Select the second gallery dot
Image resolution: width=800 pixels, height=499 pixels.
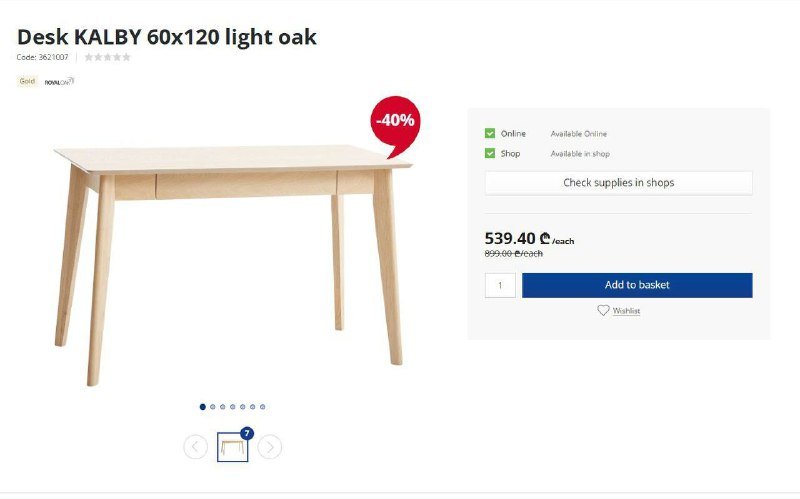pos(213,407)
